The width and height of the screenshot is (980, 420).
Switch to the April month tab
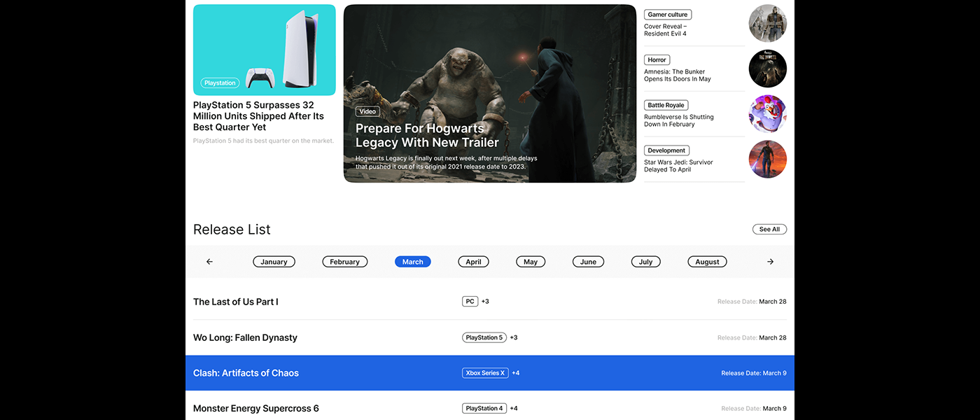pos(473,261)
